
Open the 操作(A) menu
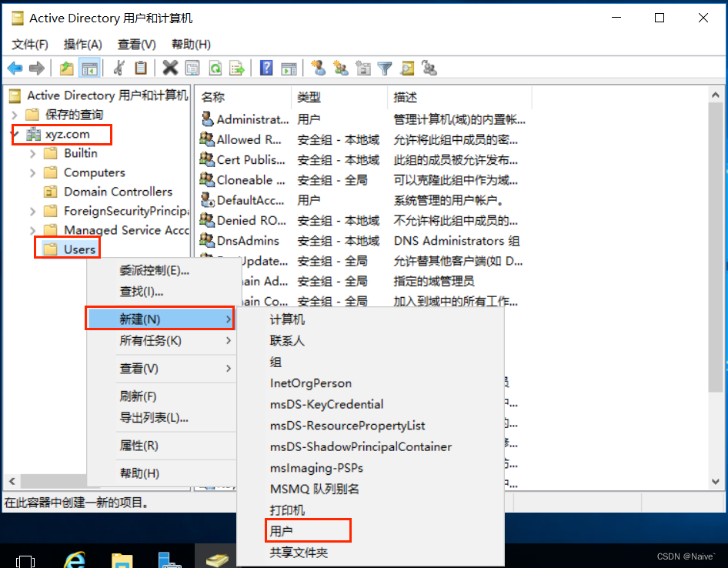82,45
